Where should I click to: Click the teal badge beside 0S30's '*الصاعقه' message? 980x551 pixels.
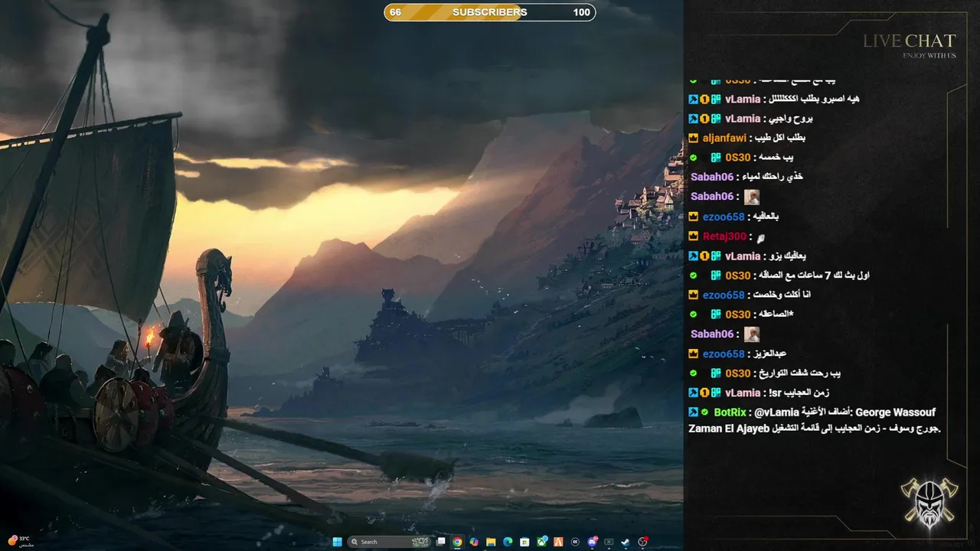pos(716,315)
